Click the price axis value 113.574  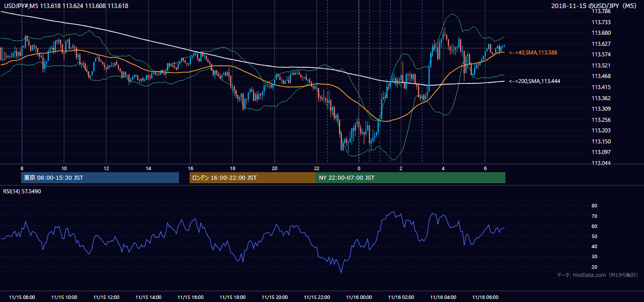601,54
